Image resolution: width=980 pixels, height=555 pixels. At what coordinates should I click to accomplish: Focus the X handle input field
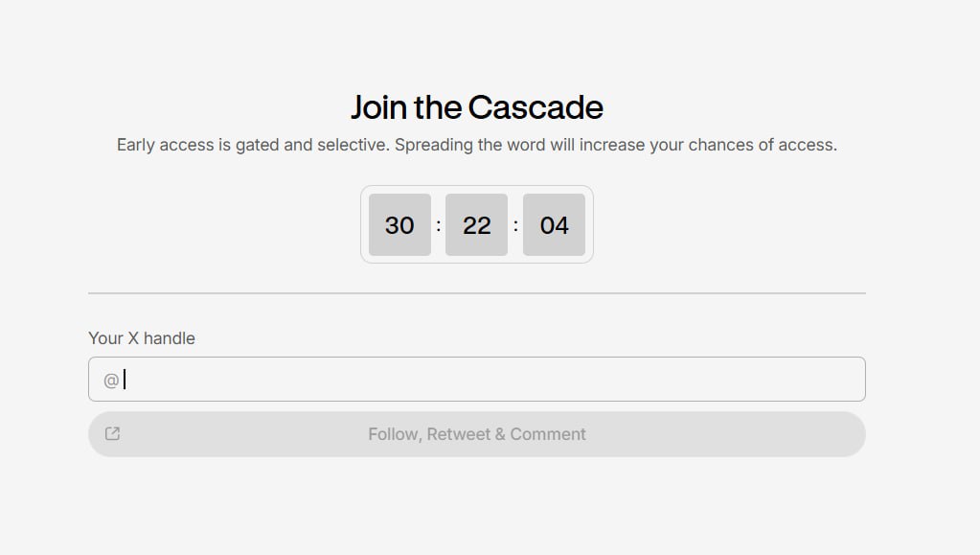click(x=479, y=380)
